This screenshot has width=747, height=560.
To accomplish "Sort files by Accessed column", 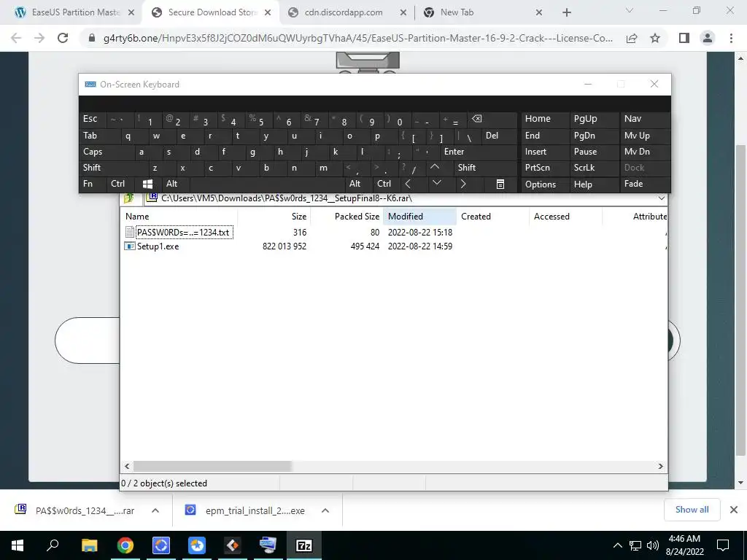I will tap(565, 216).
